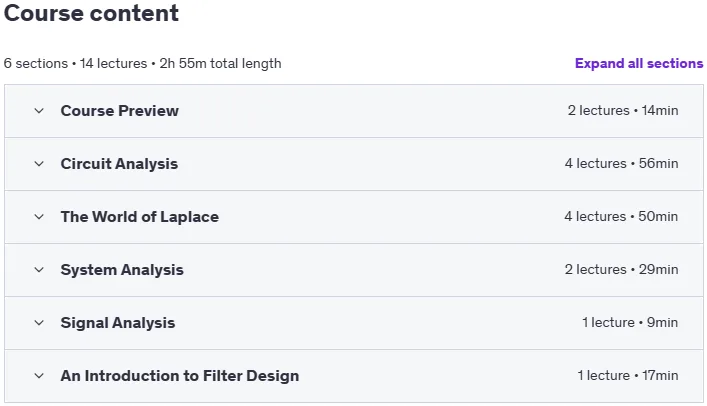Screen dimensions: 707x406
Task: Click the Signal Analysis chevron icon
Action: click(x=39, y=323)
